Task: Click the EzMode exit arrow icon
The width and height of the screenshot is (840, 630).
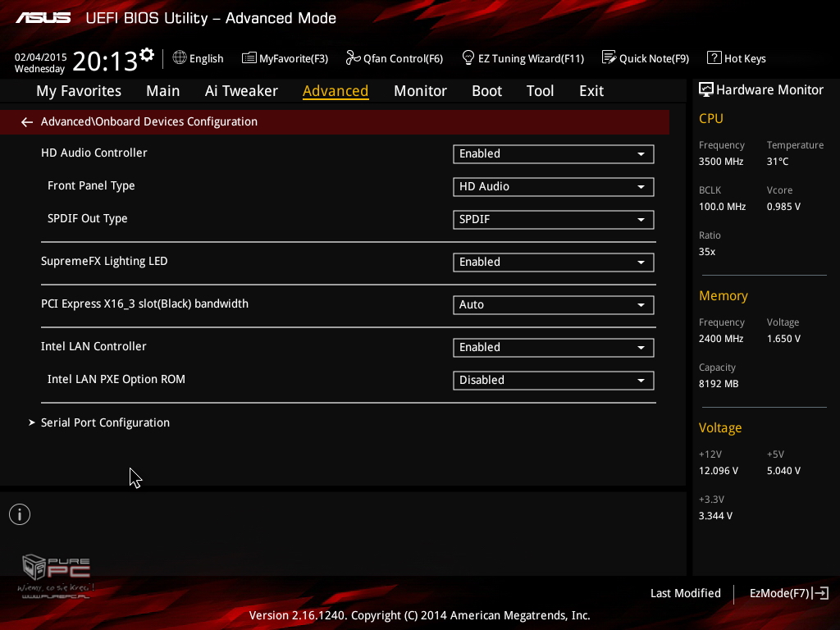Action: coord(820,593)
